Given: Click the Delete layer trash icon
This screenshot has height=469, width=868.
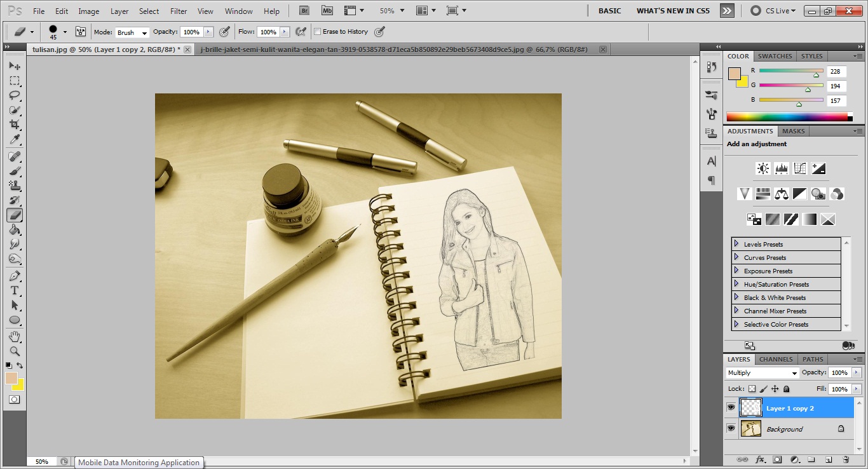Looking at the screenshot, I should [x=846, y=459].
